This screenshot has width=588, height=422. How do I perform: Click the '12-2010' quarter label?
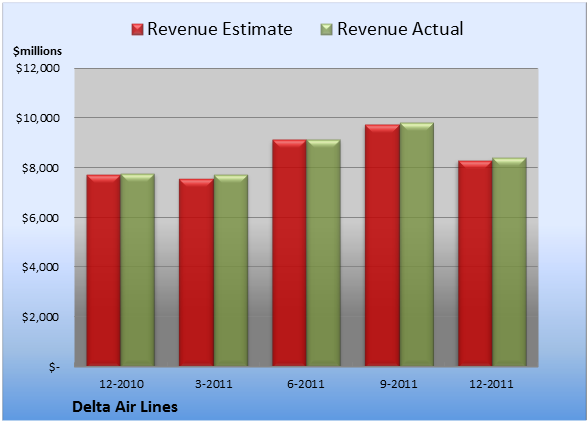pyautogui.click(x=121, y=384)
